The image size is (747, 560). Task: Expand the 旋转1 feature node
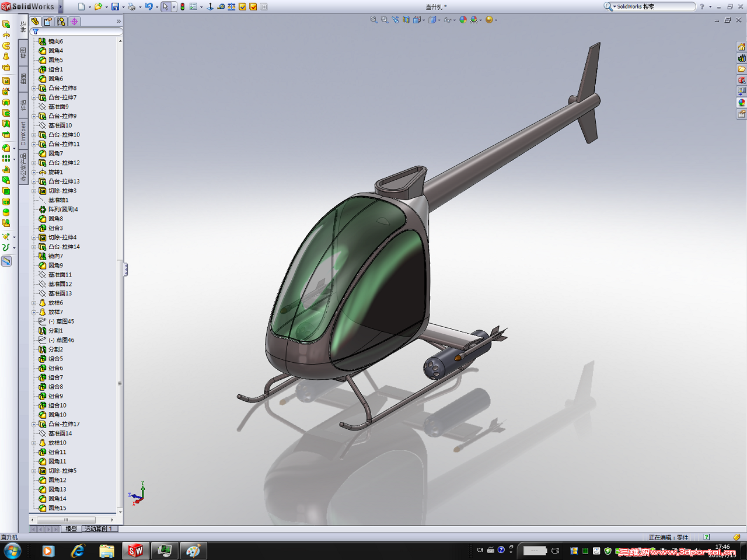tap(34, 172)
